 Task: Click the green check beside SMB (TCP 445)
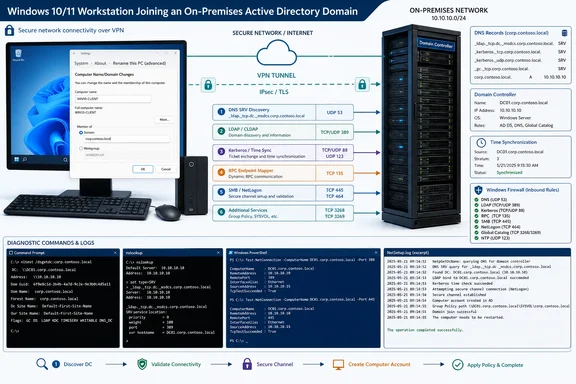pyautogui.click(x=476, y=222)
